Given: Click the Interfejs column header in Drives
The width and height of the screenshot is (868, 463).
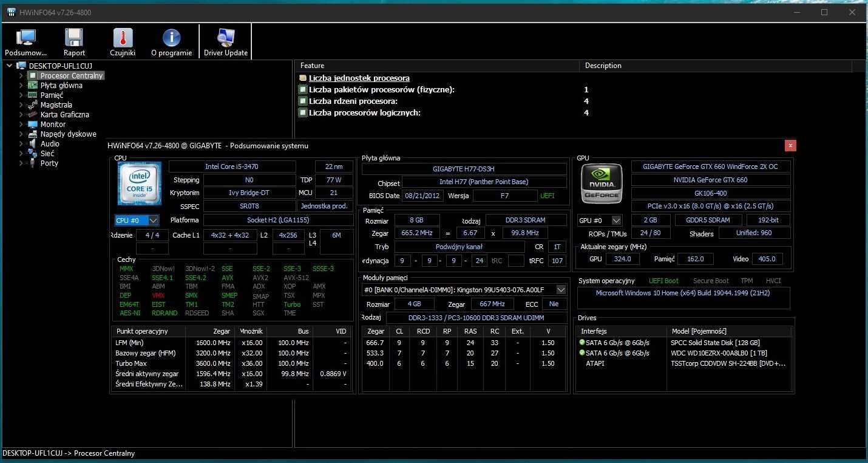Looking at the screenshot, I should pyautogui.click(x=621, y=331).
